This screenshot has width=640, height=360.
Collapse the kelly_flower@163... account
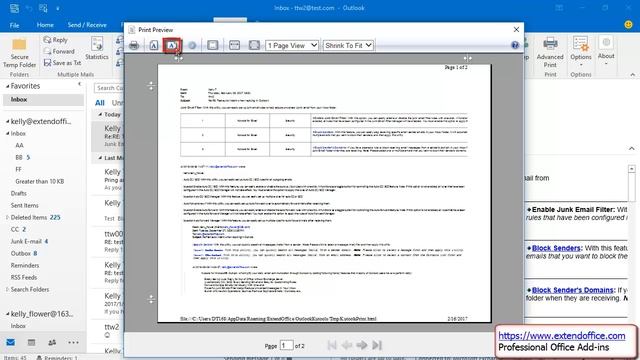(x=7, y=314)
